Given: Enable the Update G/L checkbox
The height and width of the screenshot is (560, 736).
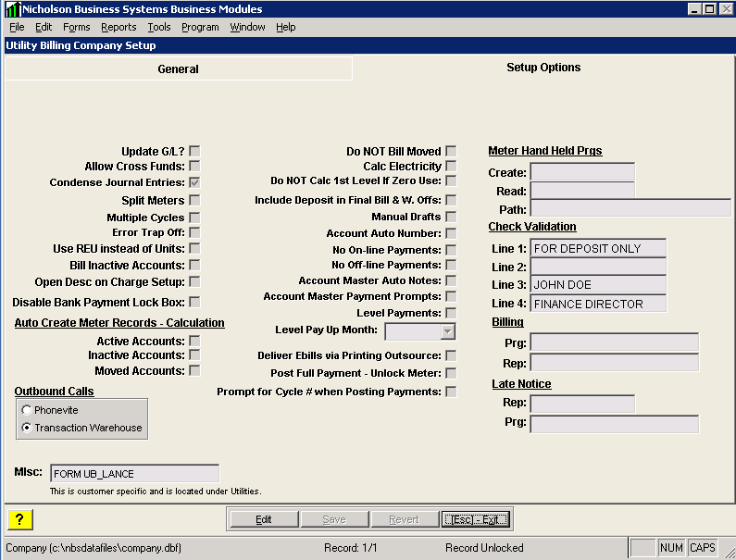Looking at the screenshot, I should (x=194, y=151).
